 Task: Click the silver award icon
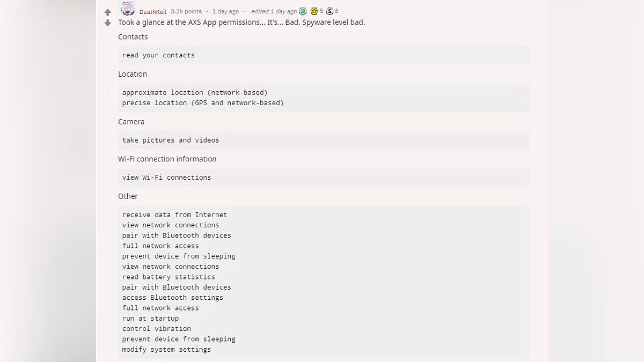click(330, 11)
